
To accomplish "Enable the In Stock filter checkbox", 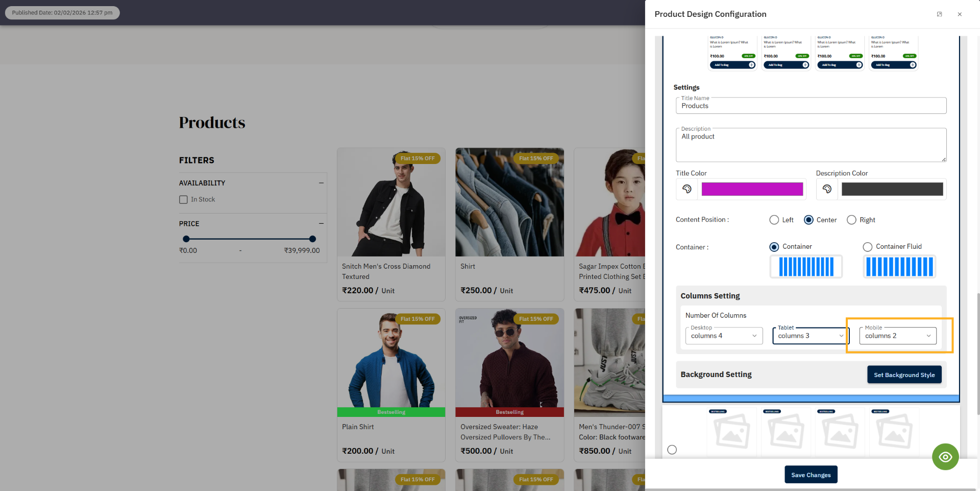I will 184,199.
